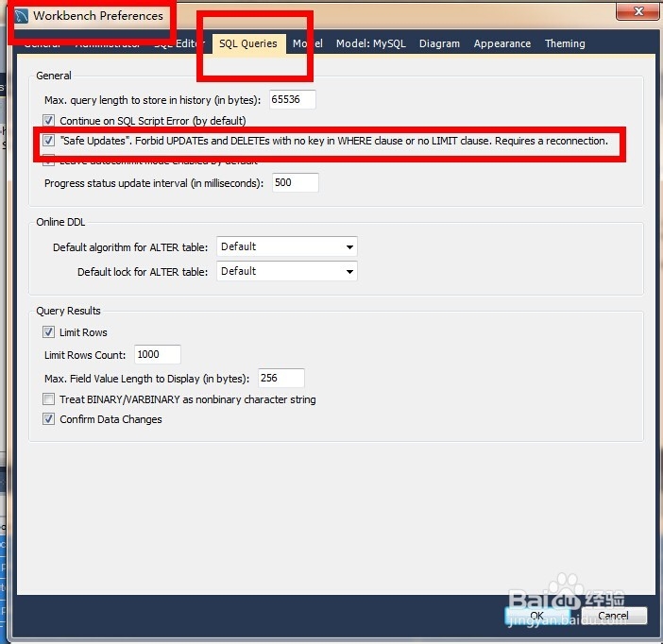The image size is (663, 644).
Task: Click the Workbench dolphin title bar icon
Action: pyautogui.click(x=22, y=16)
